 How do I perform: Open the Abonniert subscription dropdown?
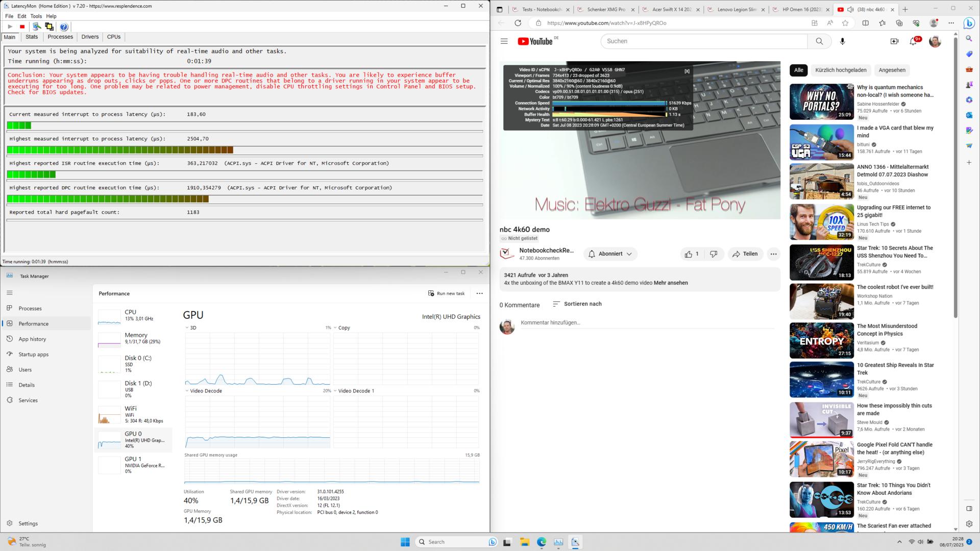611,254
